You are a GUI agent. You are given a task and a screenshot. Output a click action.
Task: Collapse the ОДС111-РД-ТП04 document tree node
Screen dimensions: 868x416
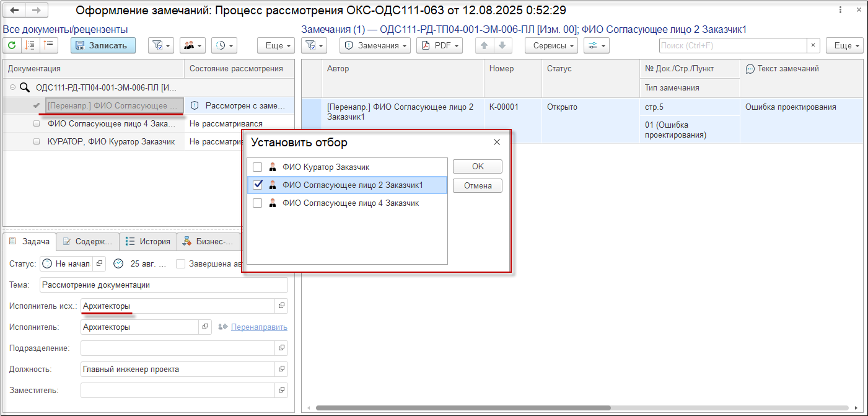pos(13,87)
